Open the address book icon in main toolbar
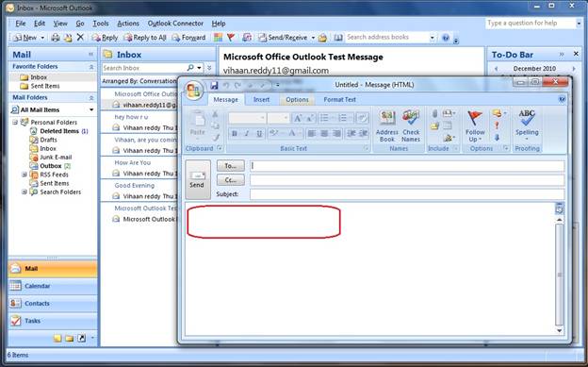 tap(338, 38)
